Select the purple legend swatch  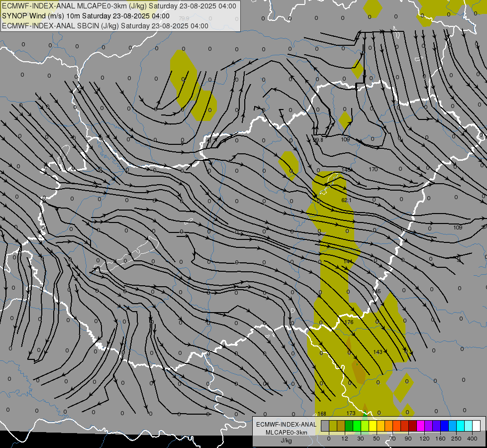[429, 426]
